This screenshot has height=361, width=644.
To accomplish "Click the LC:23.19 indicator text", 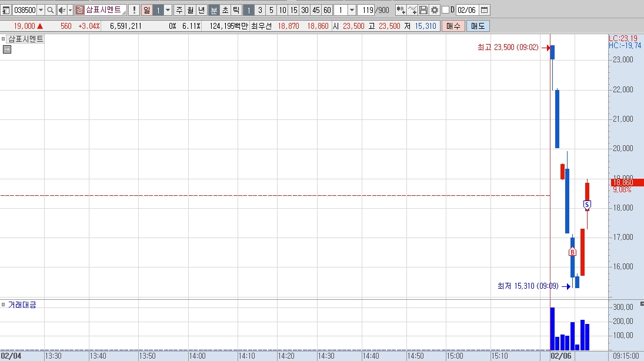I will (x=623, y=38).
